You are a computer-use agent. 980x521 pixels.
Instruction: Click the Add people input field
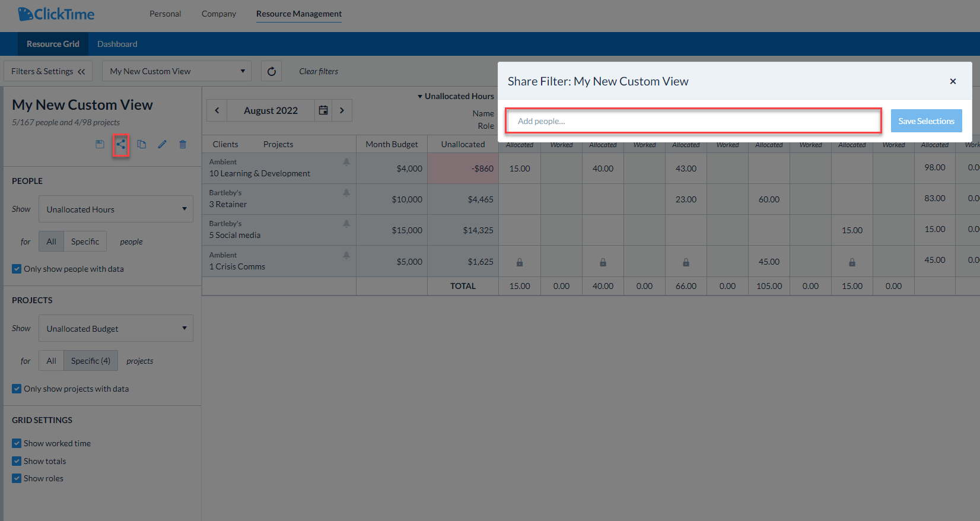(693, 121)
